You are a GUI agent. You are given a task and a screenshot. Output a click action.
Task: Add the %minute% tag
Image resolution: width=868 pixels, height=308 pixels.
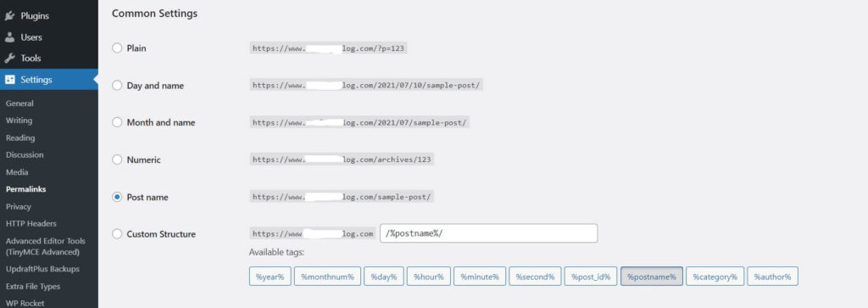point(480,277)
